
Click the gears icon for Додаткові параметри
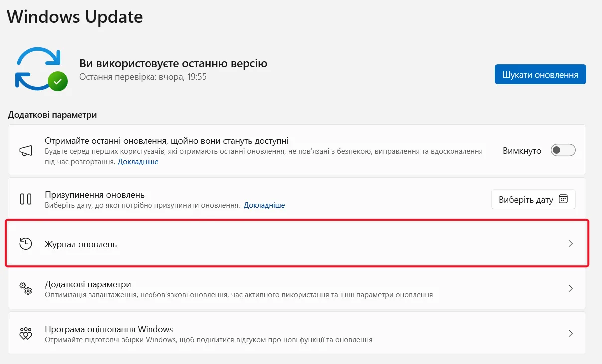coord(26,288)
